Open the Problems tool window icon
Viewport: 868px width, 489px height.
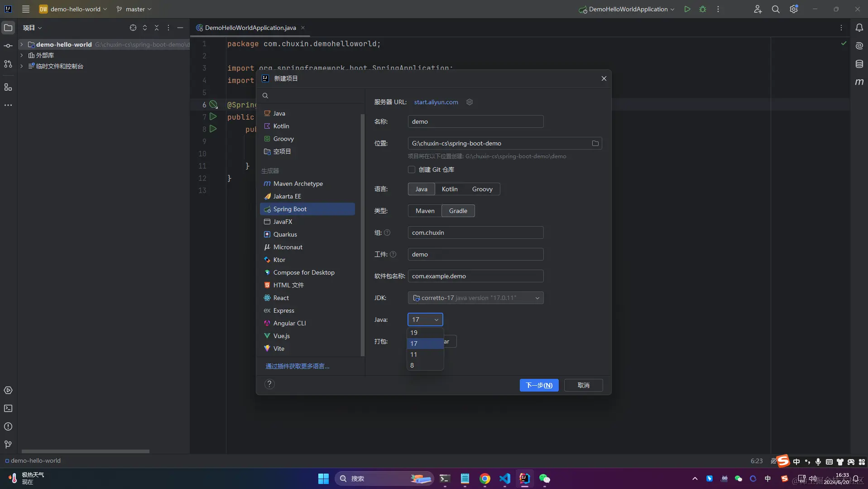click(8, 426)
